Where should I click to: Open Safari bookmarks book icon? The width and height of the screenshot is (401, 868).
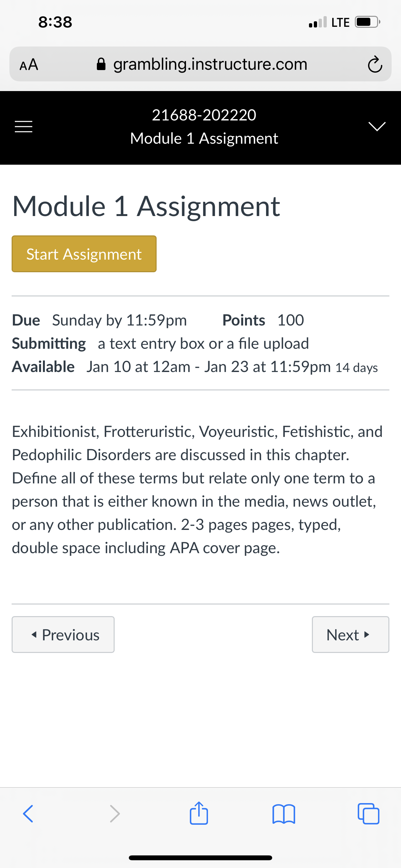pyautogui.click(x=284, y=814)
